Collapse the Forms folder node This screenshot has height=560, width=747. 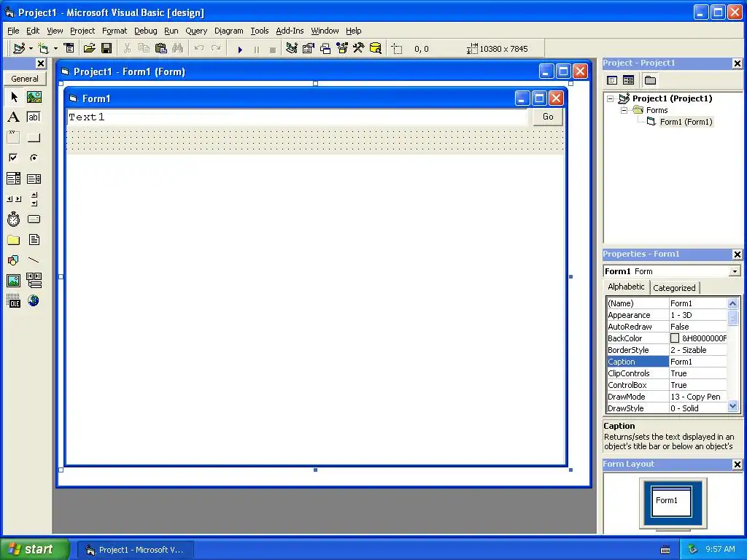(624, 111)
